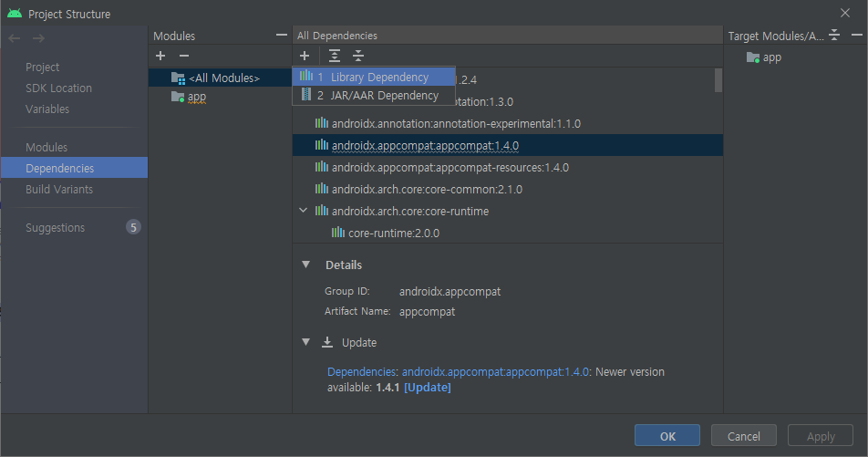Remove module using minus icon
The image size is (868, 457).
coord(184,56)
